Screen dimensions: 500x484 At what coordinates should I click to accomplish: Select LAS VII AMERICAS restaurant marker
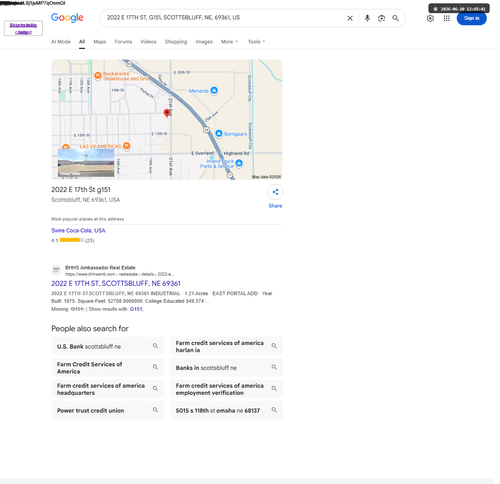[126, 146]
